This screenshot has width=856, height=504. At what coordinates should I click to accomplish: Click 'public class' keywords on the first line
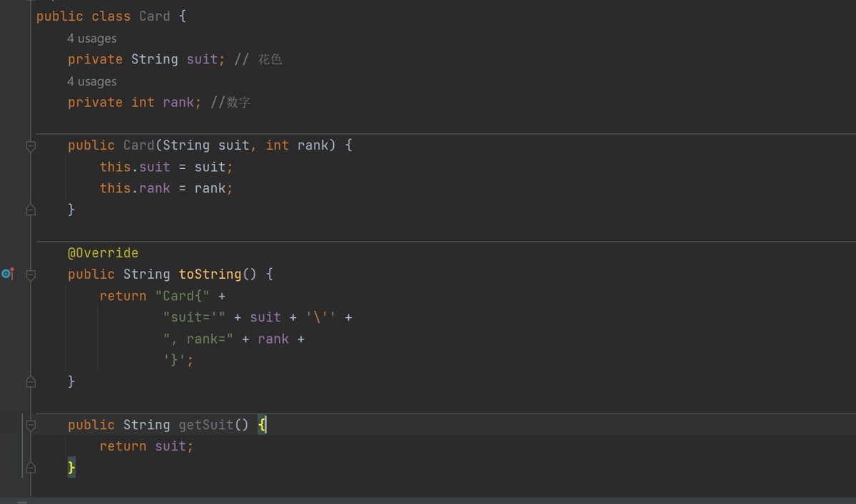(x=83, y=16)
